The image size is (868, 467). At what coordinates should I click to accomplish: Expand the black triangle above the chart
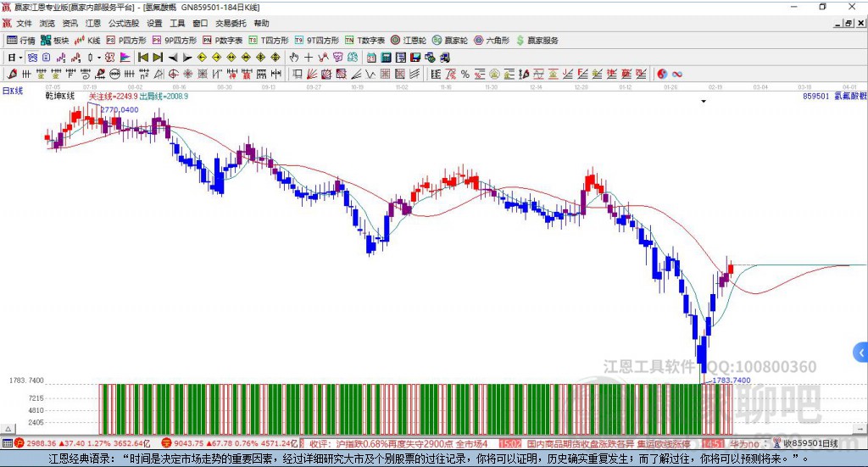(704, 101)
